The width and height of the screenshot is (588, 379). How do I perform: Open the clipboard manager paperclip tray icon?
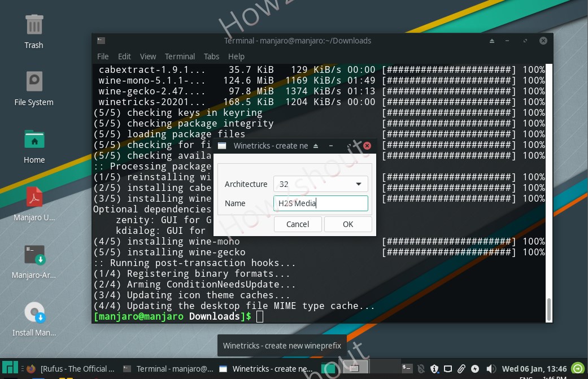(x=462, y=368)
